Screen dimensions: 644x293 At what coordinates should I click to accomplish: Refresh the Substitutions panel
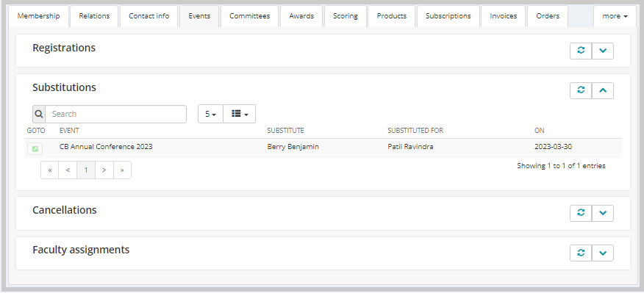coord(581,91)
